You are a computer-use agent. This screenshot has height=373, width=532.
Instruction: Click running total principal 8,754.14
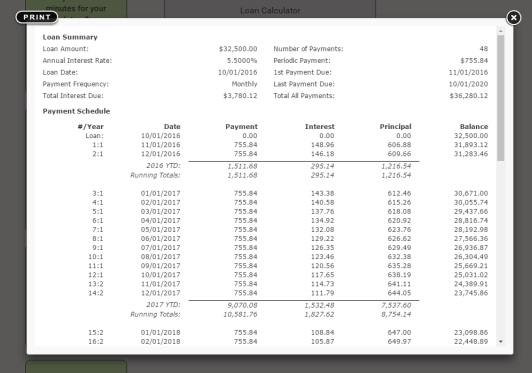click(x=396, y=315)
